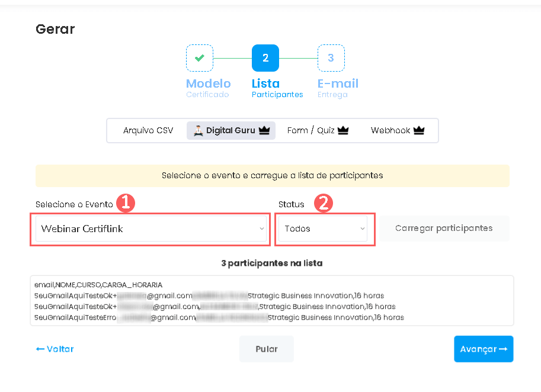Click the crown icon on Form / Quiz
541x392 pixels.
click(x=342, y=130)
